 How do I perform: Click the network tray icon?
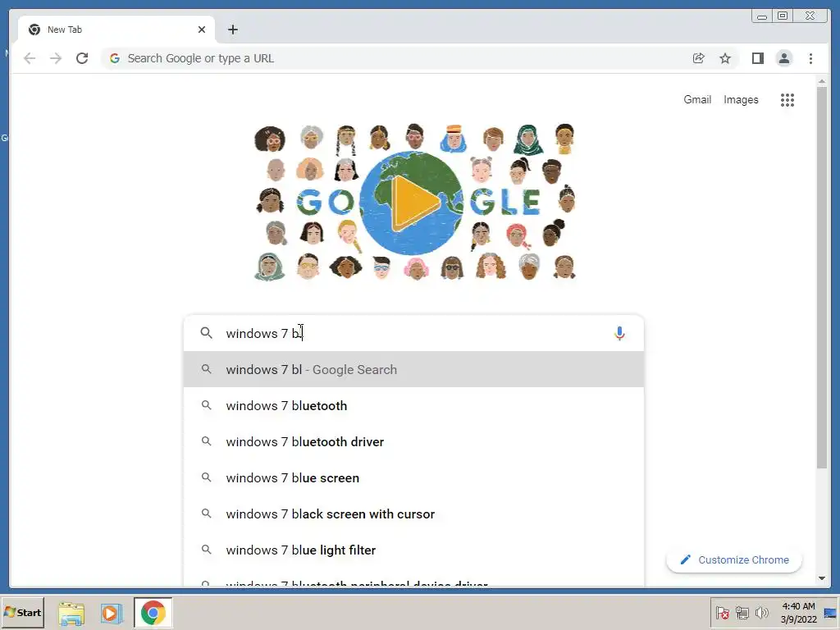(x=742, y=613)
